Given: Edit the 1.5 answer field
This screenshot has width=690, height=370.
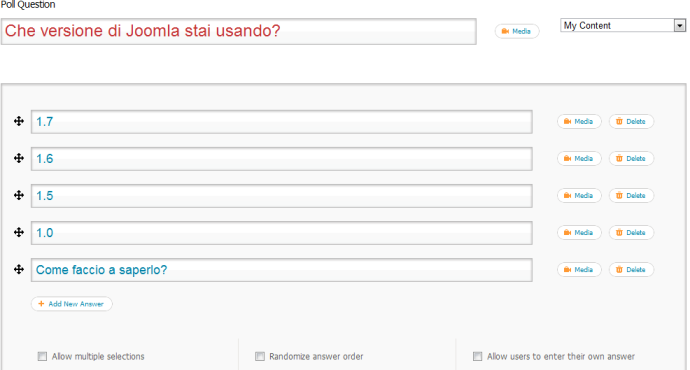Looking at the screenshot, I should tap(282, 196).
